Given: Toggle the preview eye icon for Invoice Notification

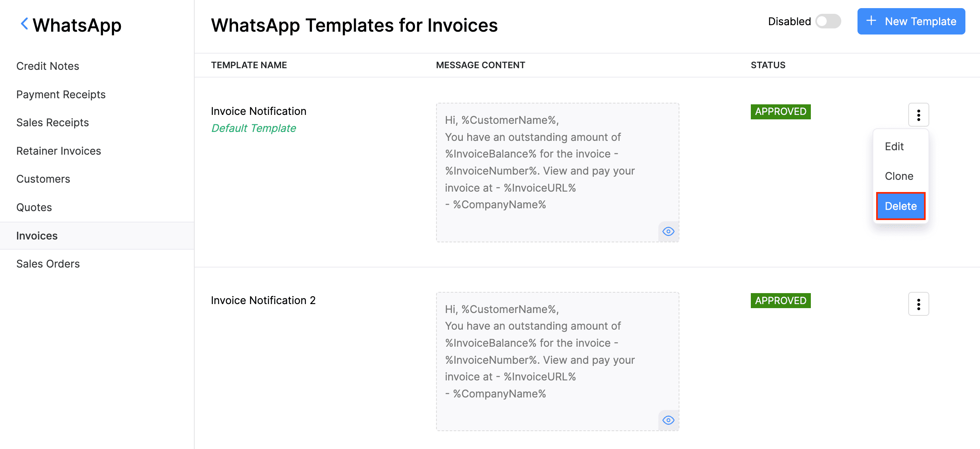Looking at the screenshot, I should [668, 231].
